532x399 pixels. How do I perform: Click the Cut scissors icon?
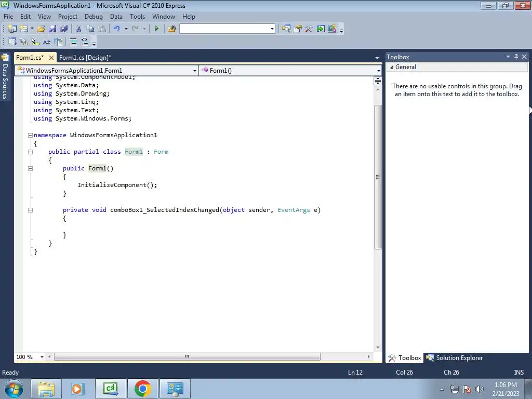(x=79, y=29)
